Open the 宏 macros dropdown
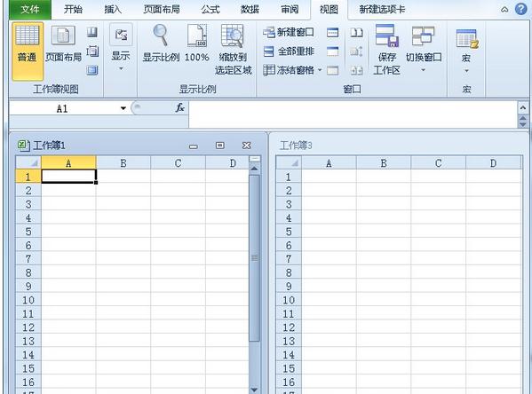 pyautogui.click(x=466, y=51)
